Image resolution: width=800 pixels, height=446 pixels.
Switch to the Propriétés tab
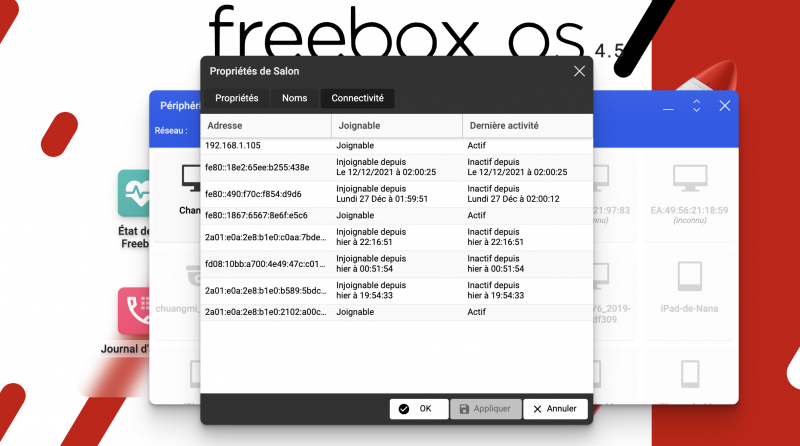point(236,98)
